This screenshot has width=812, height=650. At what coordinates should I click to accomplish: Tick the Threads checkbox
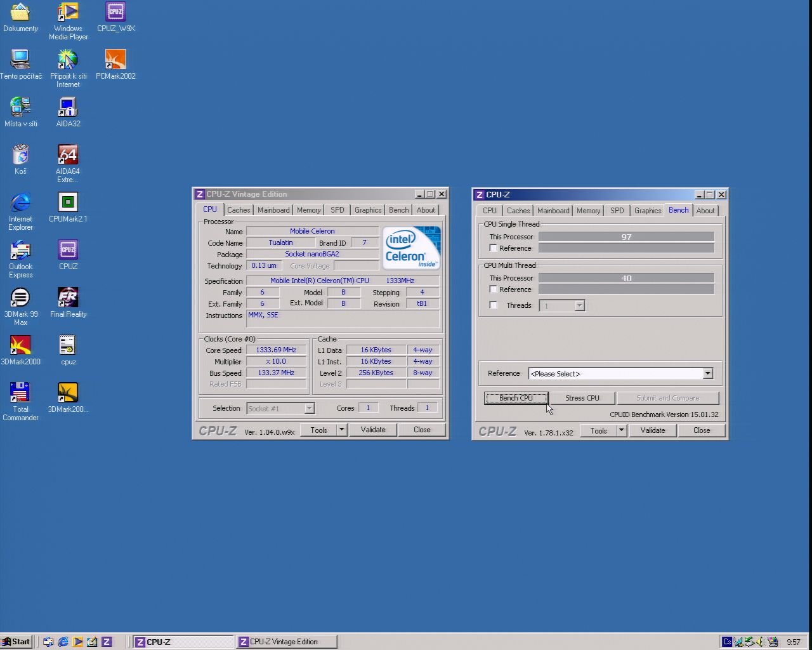[493, 305]
